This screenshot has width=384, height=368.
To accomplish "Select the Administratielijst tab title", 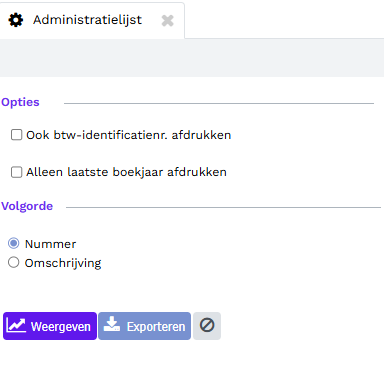I will coord(87,20).
